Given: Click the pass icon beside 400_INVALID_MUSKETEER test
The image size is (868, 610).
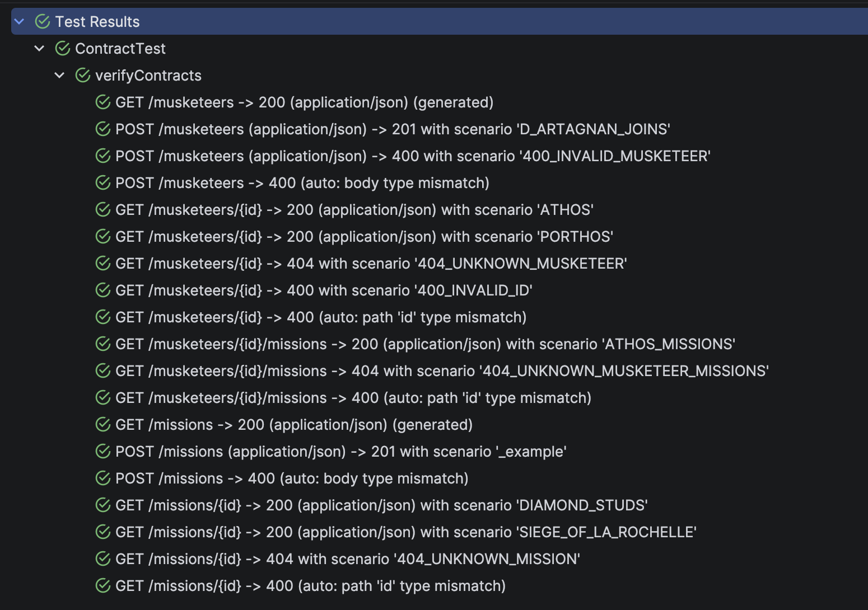Looking at the screenshot, I should point(103,156).
